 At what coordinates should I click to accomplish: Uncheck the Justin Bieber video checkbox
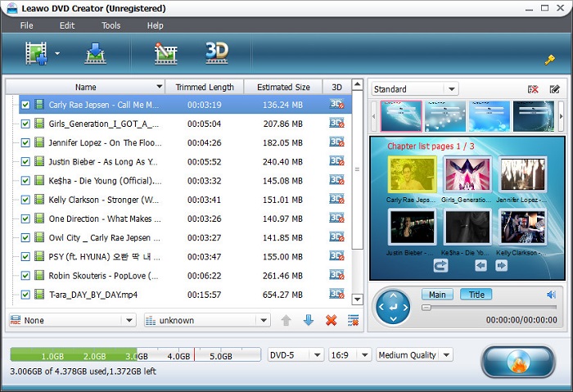(26, 161)
